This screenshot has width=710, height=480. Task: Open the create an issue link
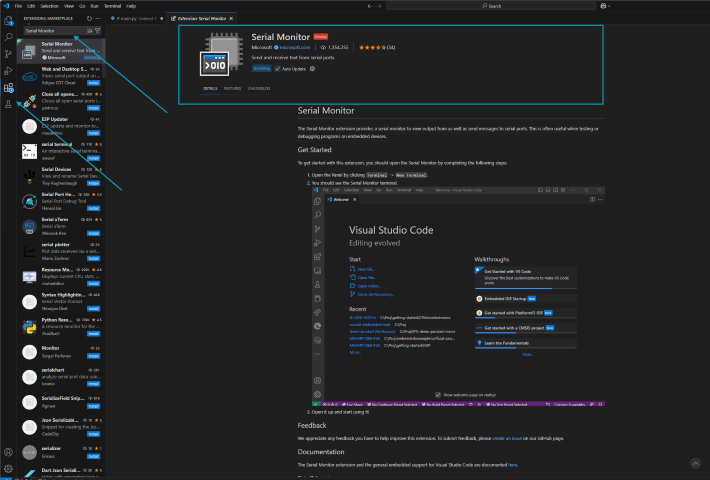point(507,438)
